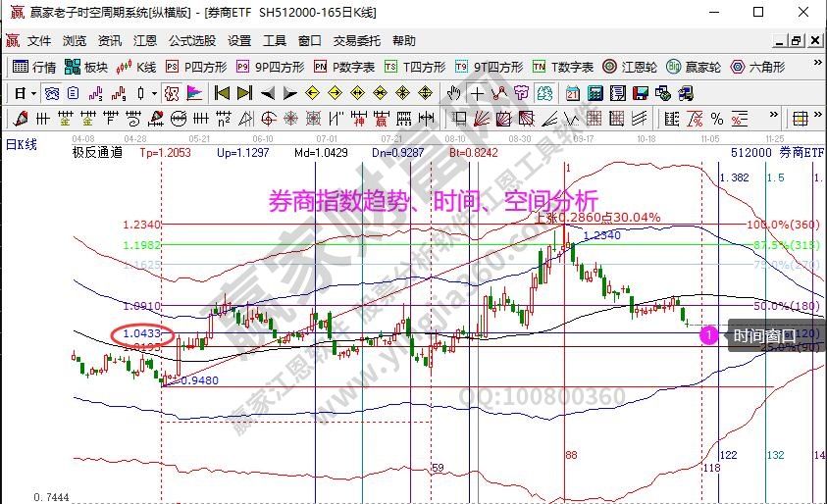Open the candlestick style dropdown arrow
827x504 pixels.
point(154,94)
